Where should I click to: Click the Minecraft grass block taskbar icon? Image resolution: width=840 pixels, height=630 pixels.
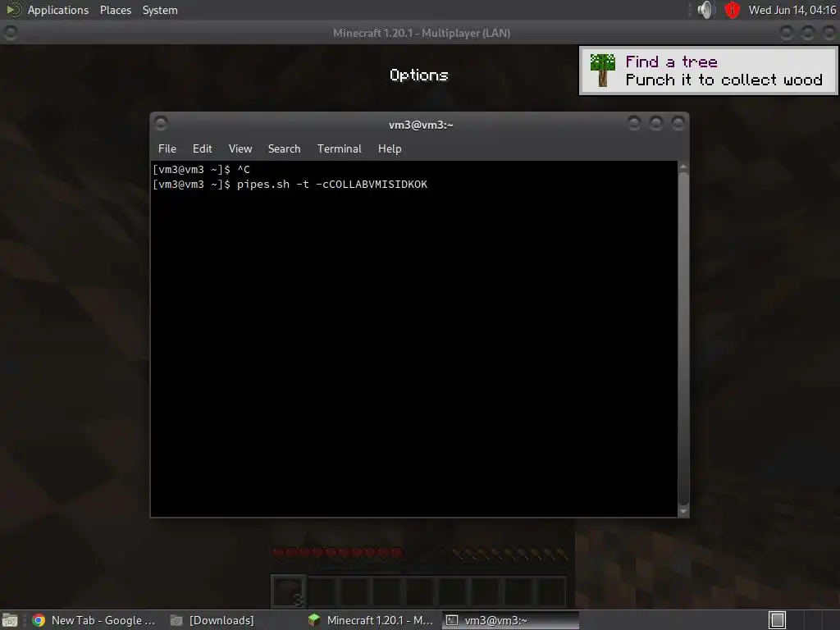314,620
